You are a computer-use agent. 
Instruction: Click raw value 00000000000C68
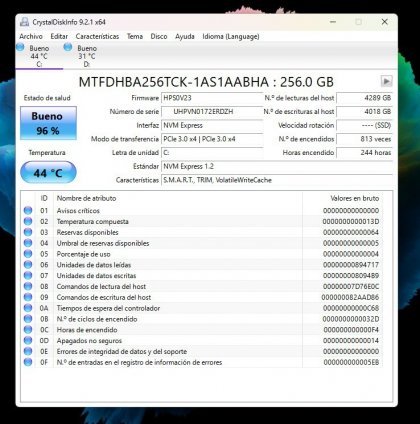point(351,308)
